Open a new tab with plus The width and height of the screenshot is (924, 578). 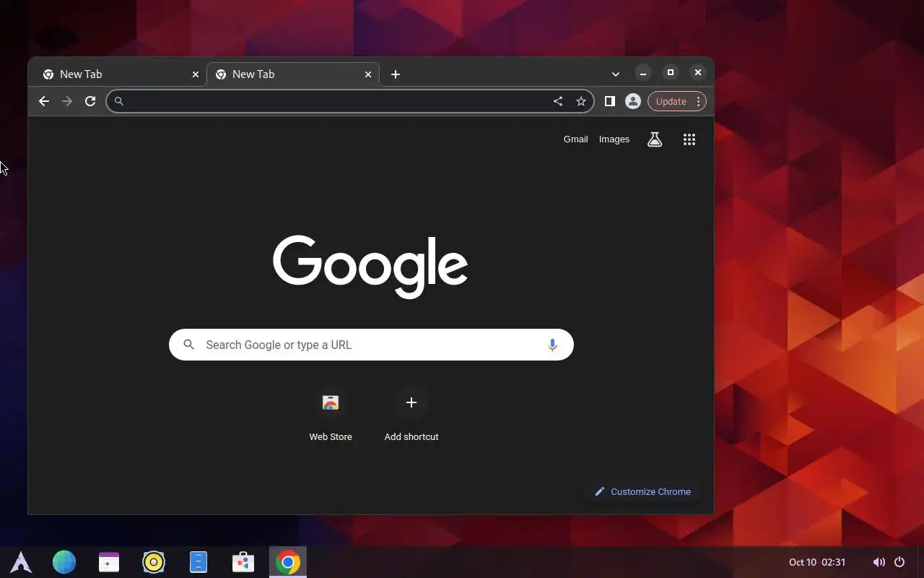point(396,74)
